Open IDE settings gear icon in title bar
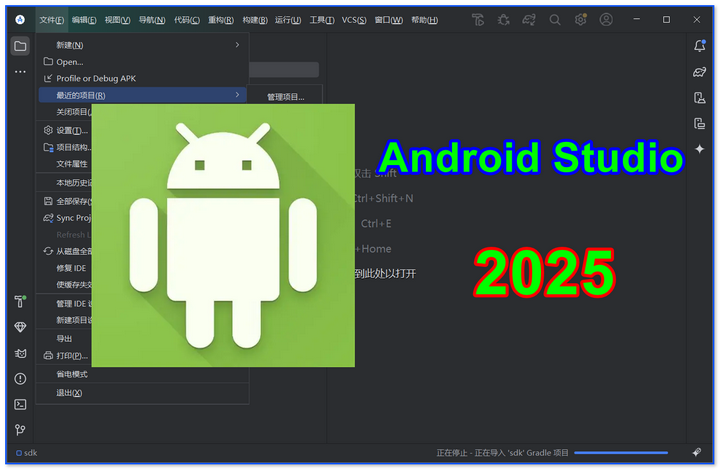 [x=580, y=20]
